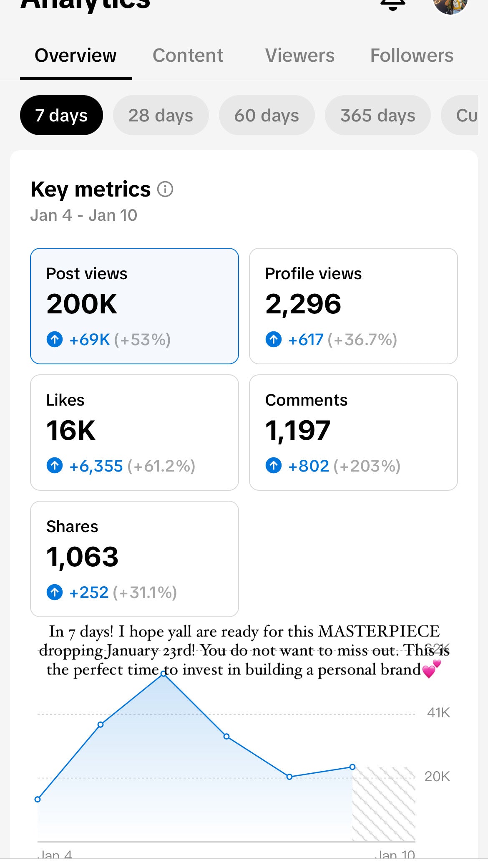Viewport: 488px width, 868px height.
Task: Select the 7 days range pill
Action: pos(61,115)
